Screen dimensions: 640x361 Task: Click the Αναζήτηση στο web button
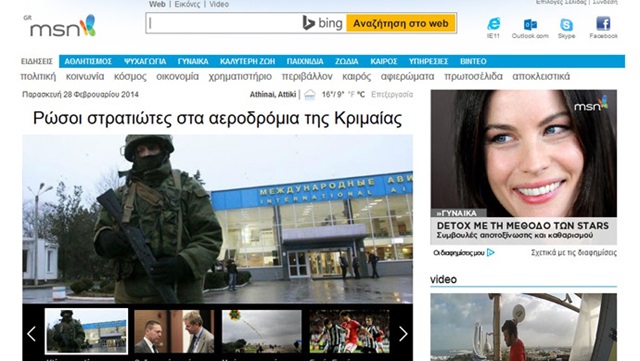(401, 23)
